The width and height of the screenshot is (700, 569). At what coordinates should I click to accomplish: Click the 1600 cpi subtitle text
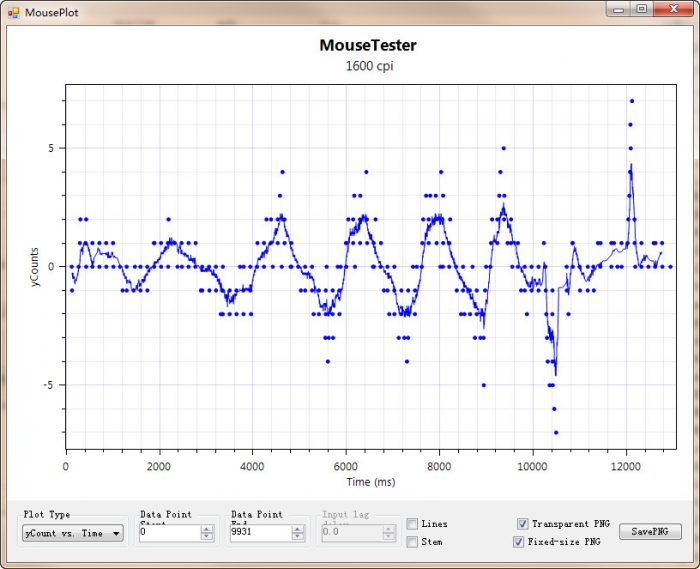point(368,65)
